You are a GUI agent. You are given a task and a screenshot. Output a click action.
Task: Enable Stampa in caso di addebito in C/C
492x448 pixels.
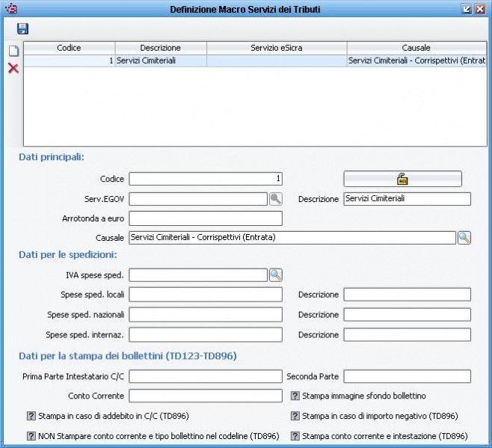coord(31,416)
